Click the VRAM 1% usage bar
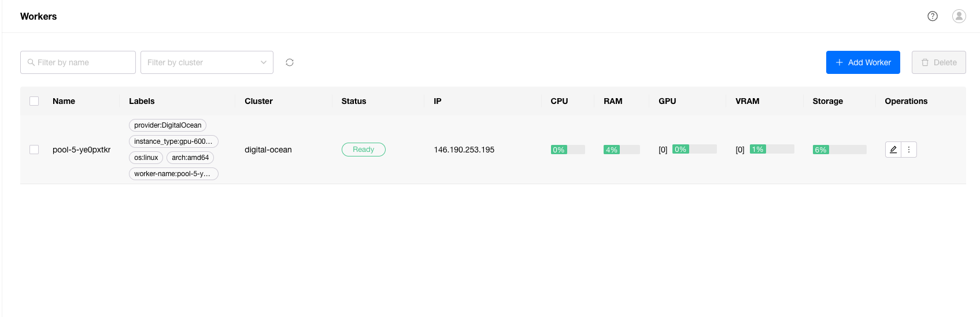 (771, 150)
